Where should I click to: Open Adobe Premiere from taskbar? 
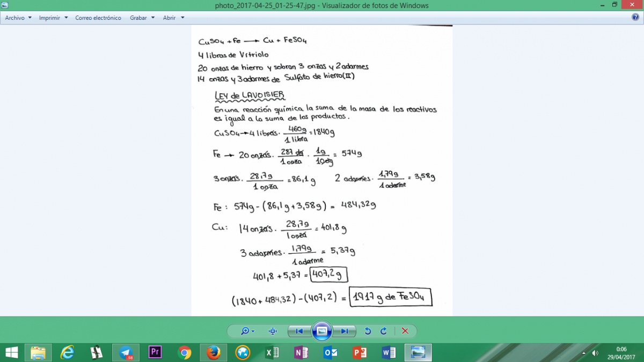155,352
